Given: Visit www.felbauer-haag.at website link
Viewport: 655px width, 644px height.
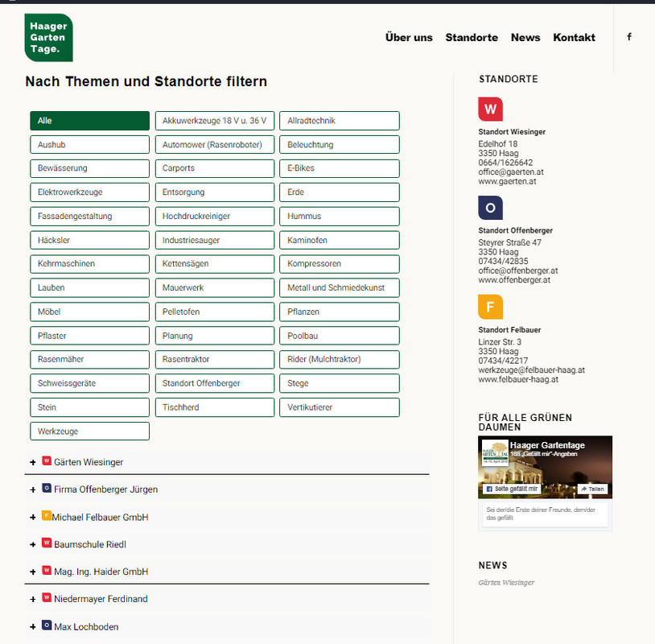Looking at the screenshot, I should (x=518, y=379).
